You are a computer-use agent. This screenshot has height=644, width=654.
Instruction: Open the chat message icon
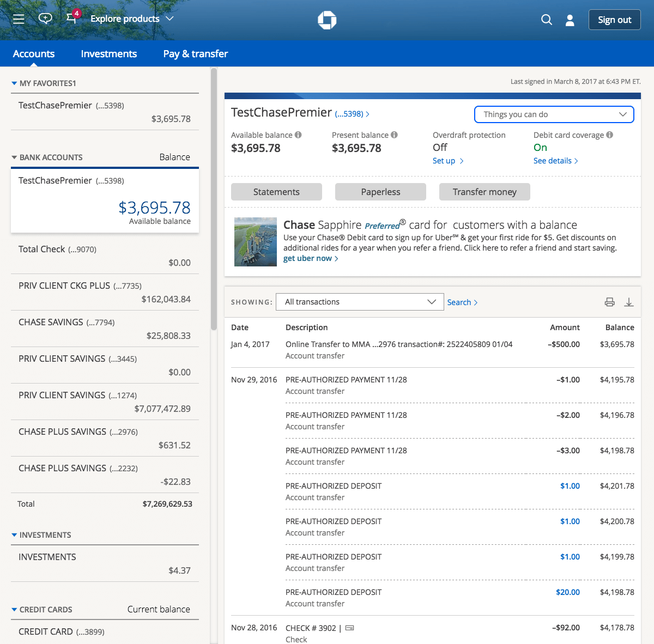[45, 19]
